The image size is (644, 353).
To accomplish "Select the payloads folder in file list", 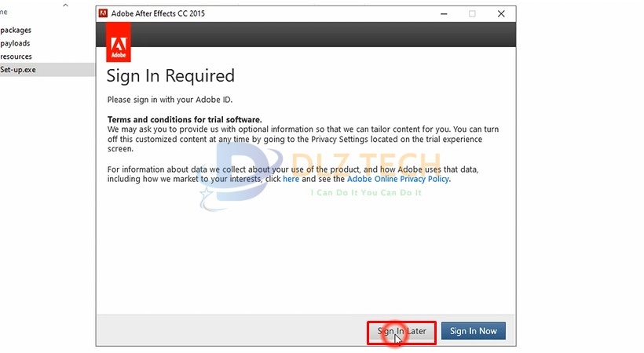I will tap(16, 43).
